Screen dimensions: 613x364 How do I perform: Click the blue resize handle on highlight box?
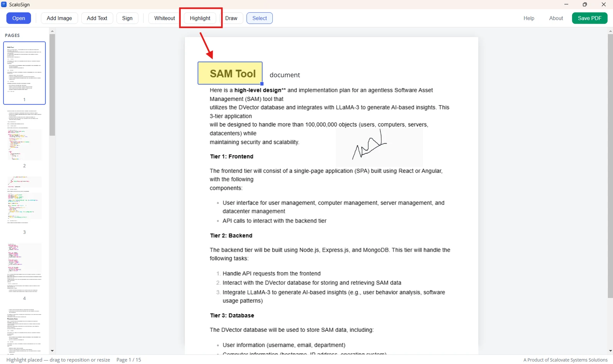point(262,83)
